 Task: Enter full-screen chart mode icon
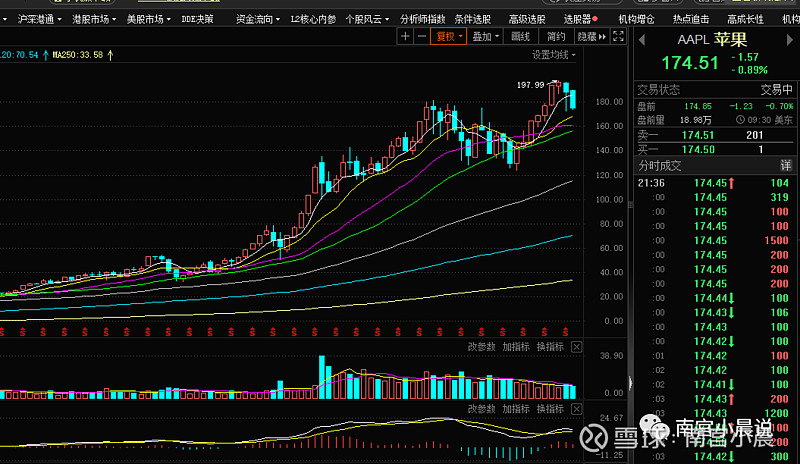point(618,36)
